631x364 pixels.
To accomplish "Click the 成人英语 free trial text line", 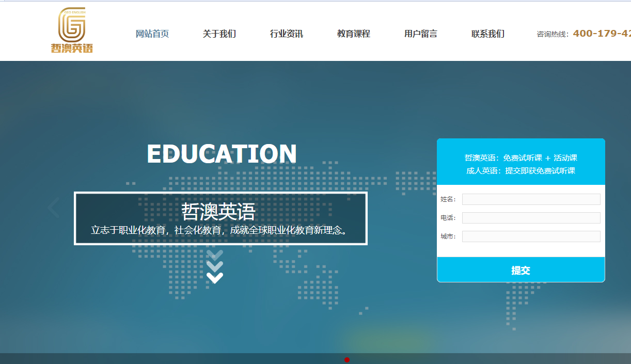I will click(520, 171).
